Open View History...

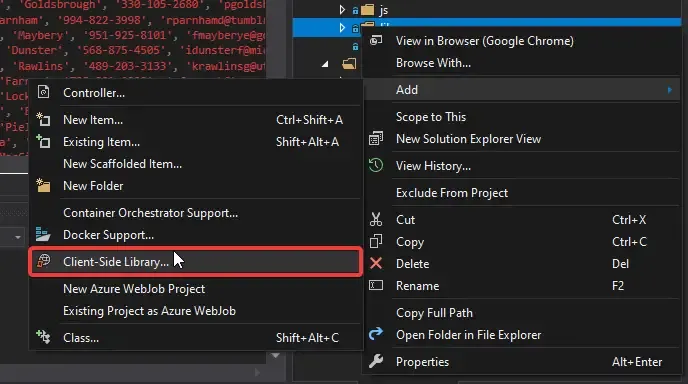click(x=522, y=166)
